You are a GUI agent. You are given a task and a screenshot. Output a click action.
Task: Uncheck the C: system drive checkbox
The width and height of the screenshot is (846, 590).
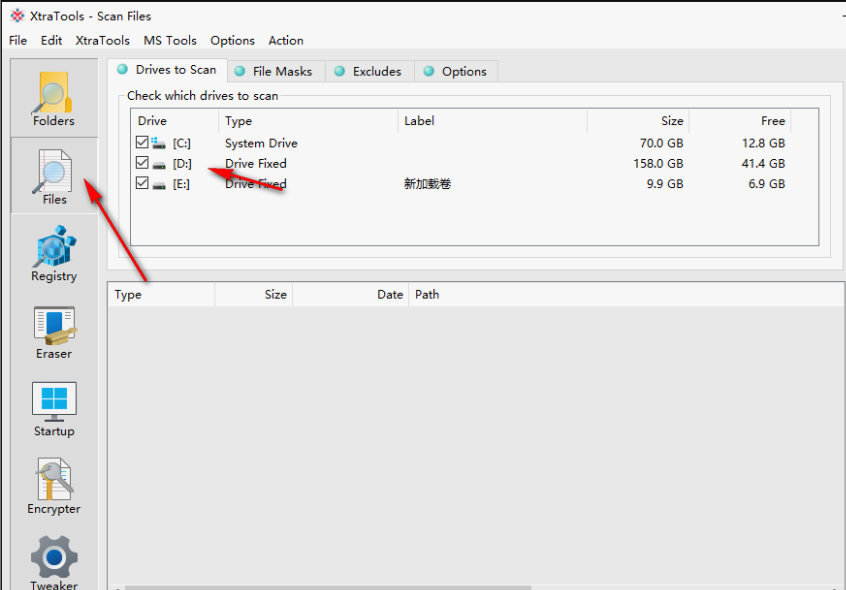(142, 143)
